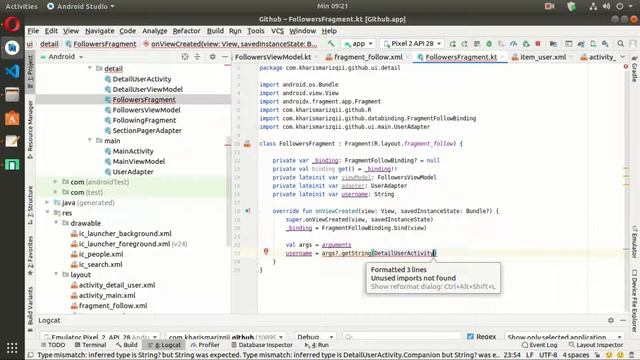Click the Search Everywhere magnifier icon
This screenshot has width=640, height=360.
620,44
